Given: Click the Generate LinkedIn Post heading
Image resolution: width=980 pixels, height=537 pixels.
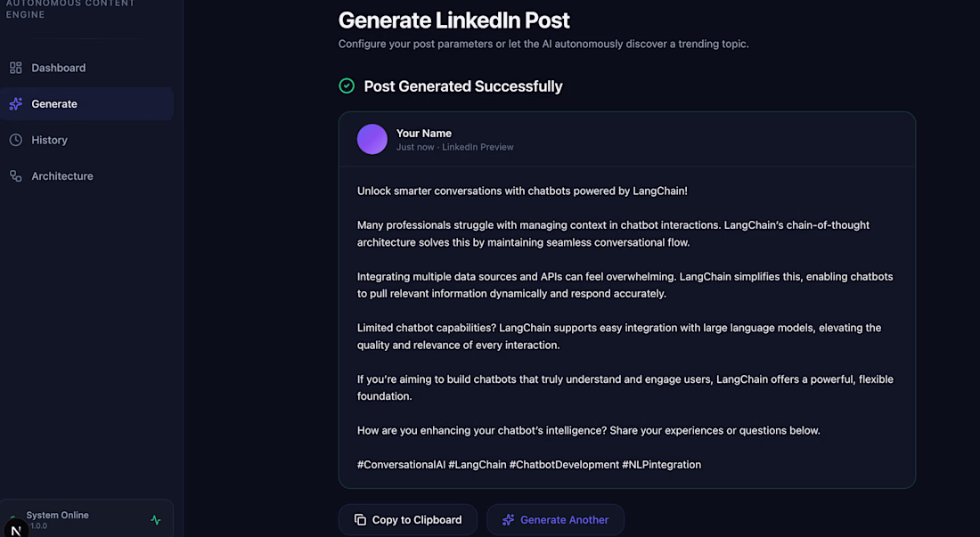Looking at the screenshot, I should pyautogui.click(x=453, y=20).
